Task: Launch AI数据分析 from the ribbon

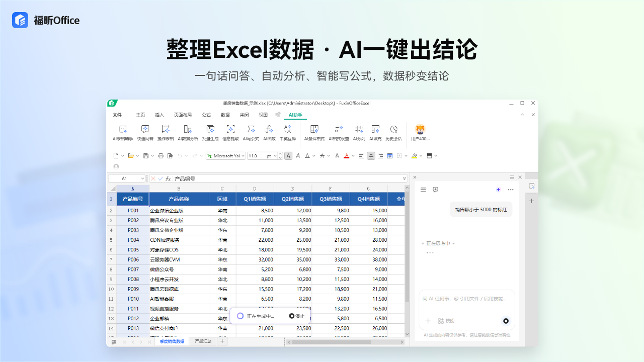Action: (188, 133)
